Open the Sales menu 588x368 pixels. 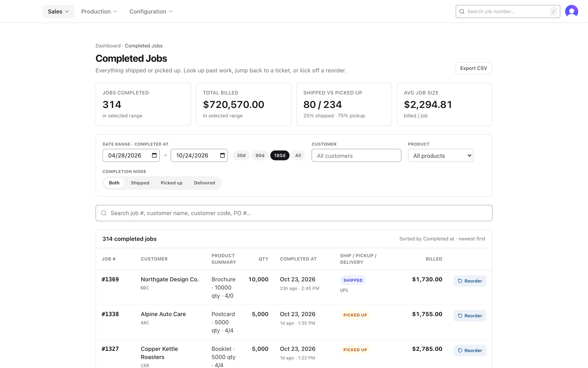(x=58, y=11)
